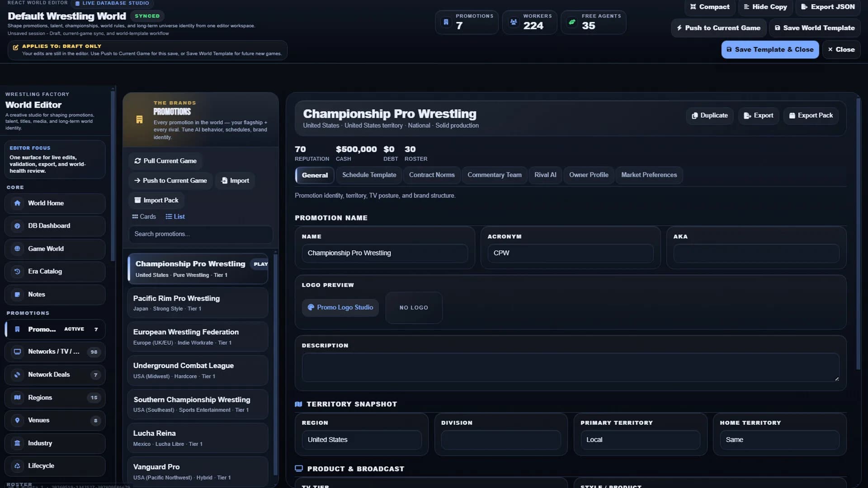Viewport: 868px width, 488px height.
Task: Click the Search promotions field
Action: point(201,234)
